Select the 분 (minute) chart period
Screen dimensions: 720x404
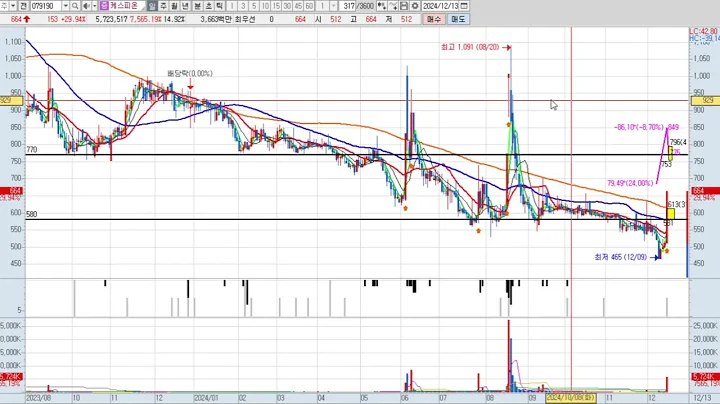(197, 6)
